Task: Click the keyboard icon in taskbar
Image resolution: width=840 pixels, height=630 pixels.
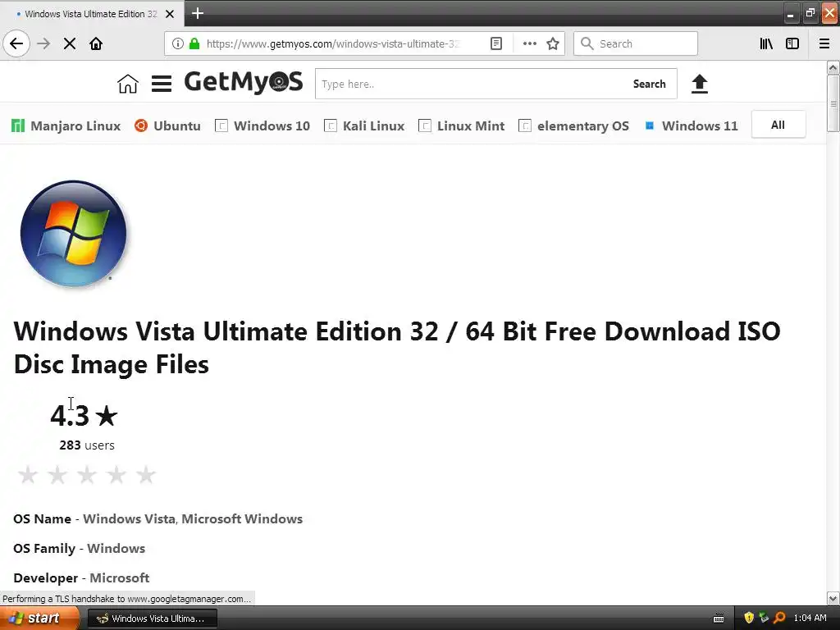Action: (719, 619)
